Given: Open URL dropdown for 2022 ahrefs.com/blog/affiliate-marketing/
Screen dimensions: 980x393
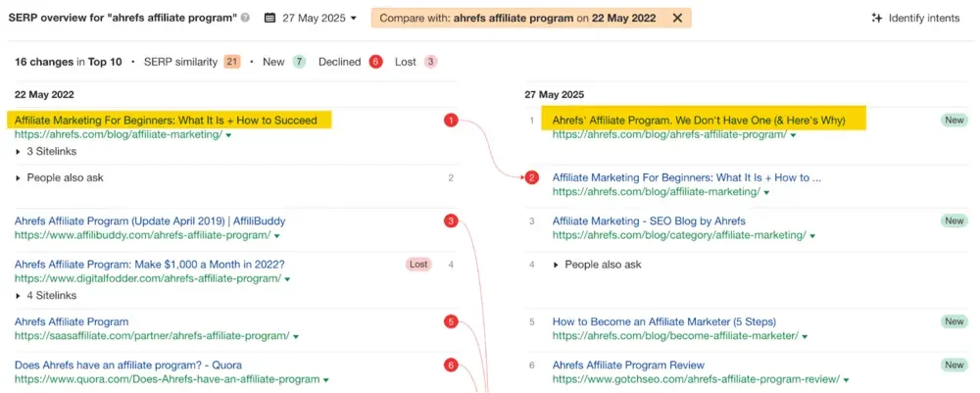Looking at the screenshot, I should click(x=228, y=135).
